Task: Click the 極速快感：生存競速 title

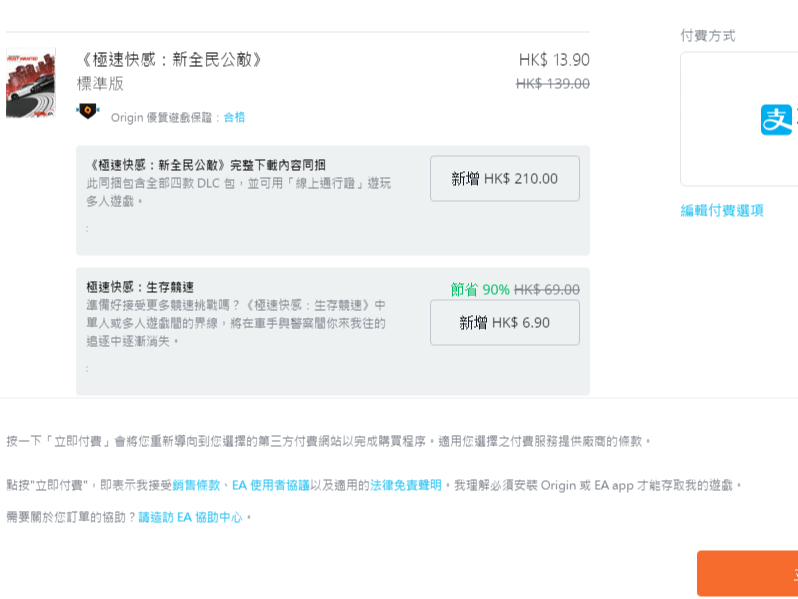Action: [140, 287]
